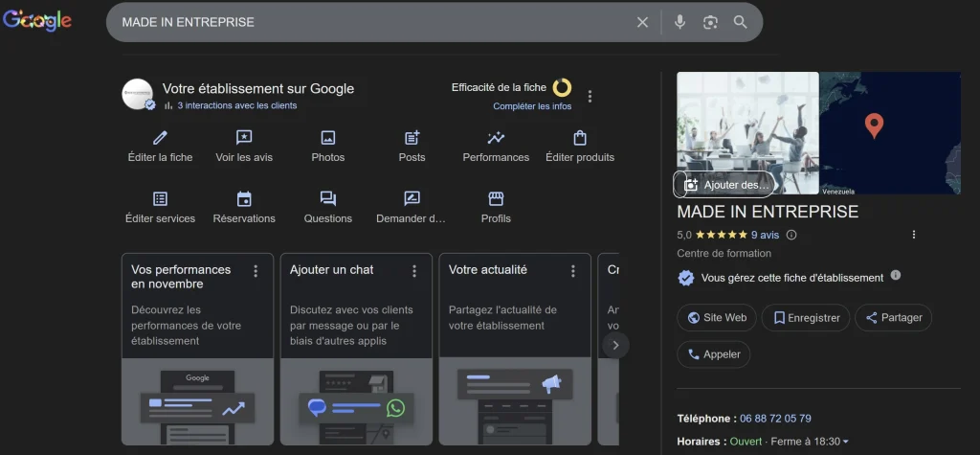
Task: Open menu on Ajouter un chat card
Action: pos(414,271)
